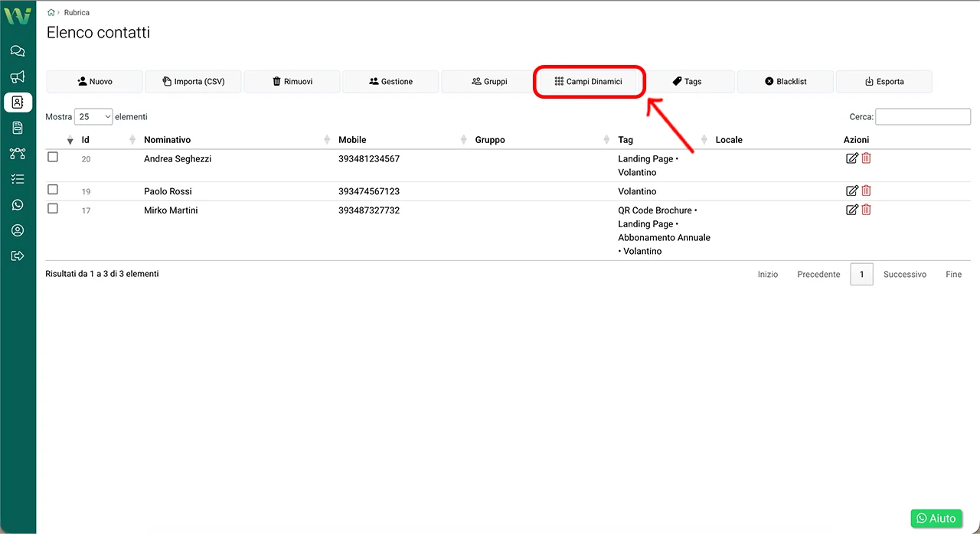Tick the checkbox for Paolo Rossi
This screenshot has width=980, height=534.
53,190
